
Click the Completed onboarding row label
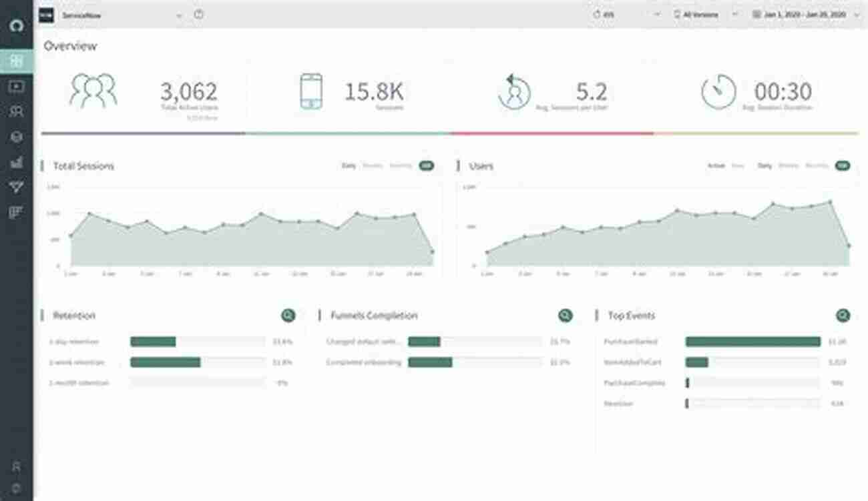[x=364, y=362]
